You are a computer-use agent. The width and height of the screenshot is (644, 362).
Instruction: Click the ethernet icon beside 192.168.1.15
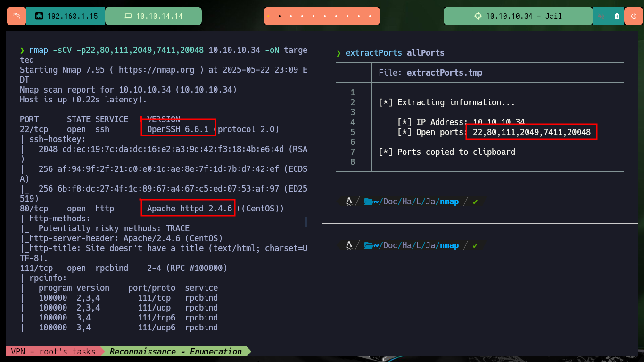[x=39, y=16]
